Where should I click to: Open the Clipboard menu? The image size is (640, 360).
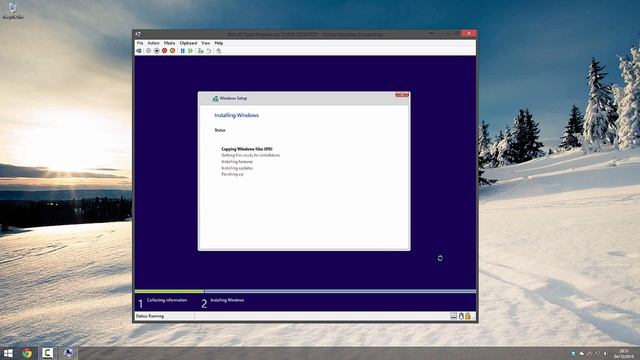[x=188, y=43]
